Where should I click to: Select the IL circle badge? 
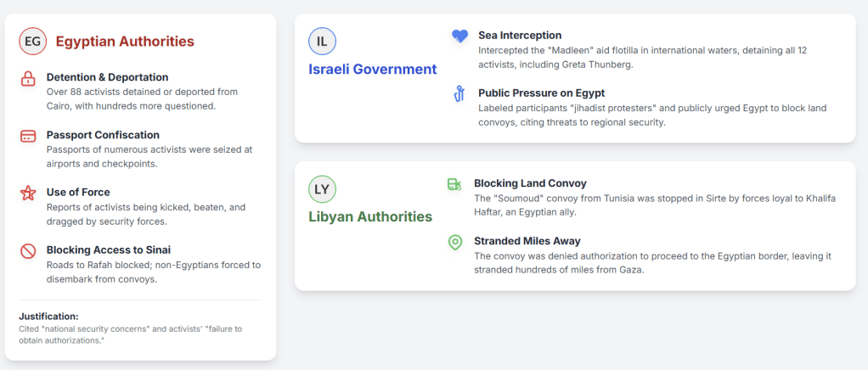(x=323, y=41)
